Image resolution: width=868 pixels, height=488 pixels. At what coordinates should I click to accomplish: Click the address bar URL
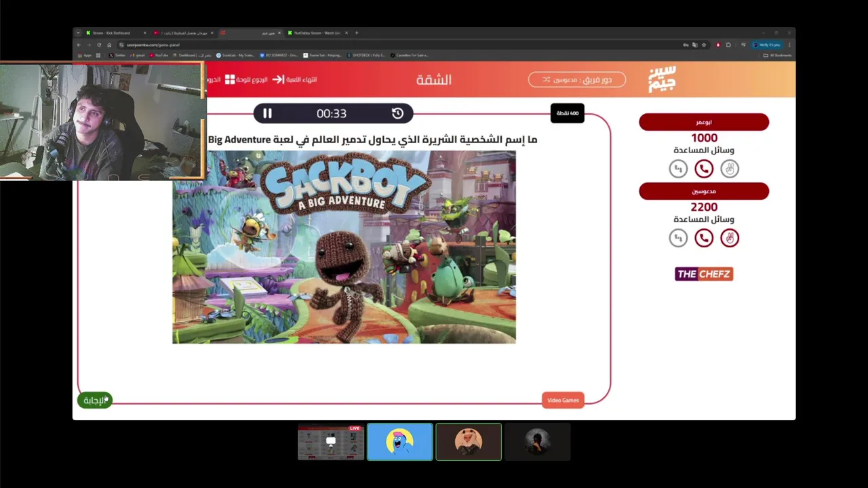(x=153, y=45)
